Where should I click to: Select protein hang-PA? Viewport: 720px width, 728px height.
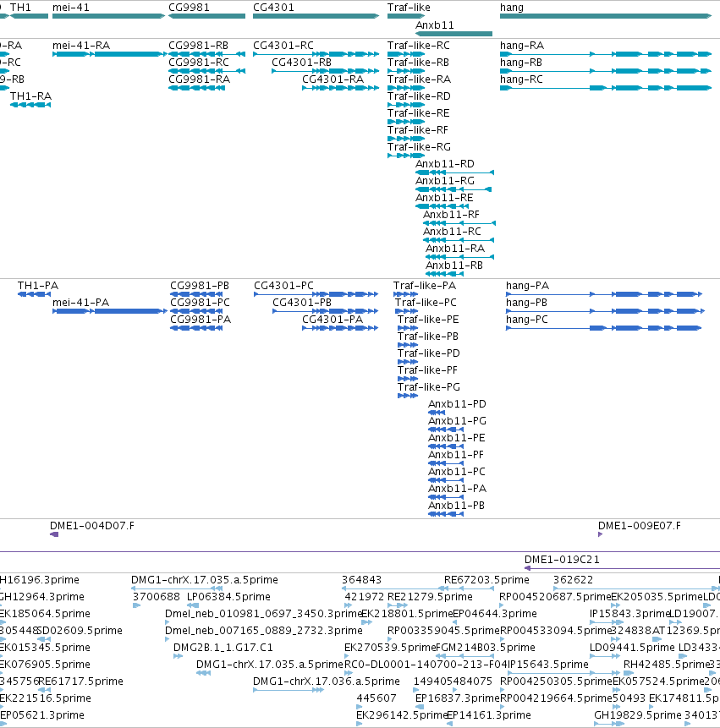(x=604, y=294)
